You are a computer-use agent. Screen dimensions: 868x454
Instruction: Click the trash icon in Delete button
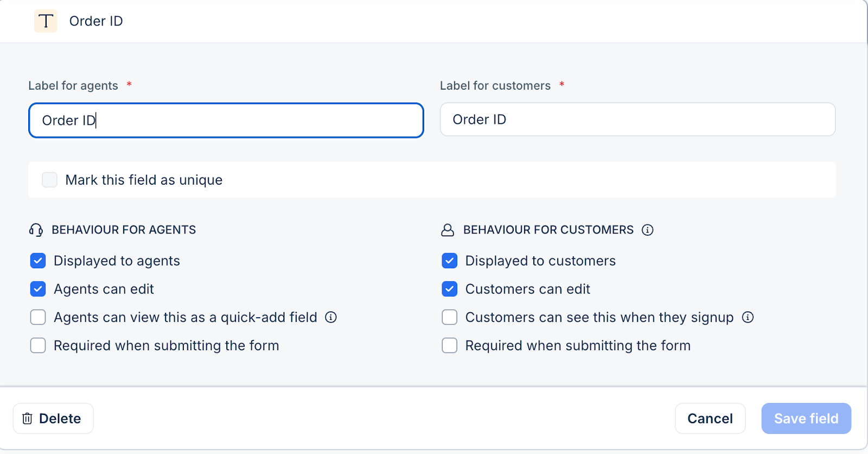pyautogui.click(x=27, y=419)
